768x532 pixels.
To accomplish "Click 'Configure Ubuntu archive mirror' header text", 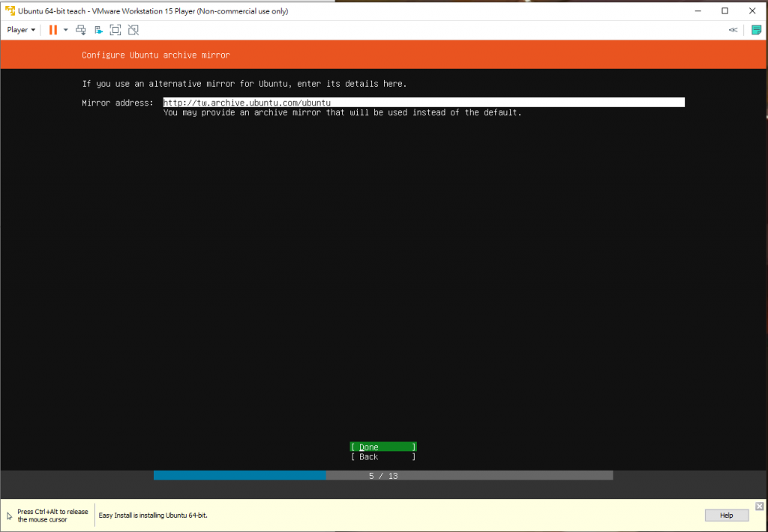I will [x=156, y=55].
